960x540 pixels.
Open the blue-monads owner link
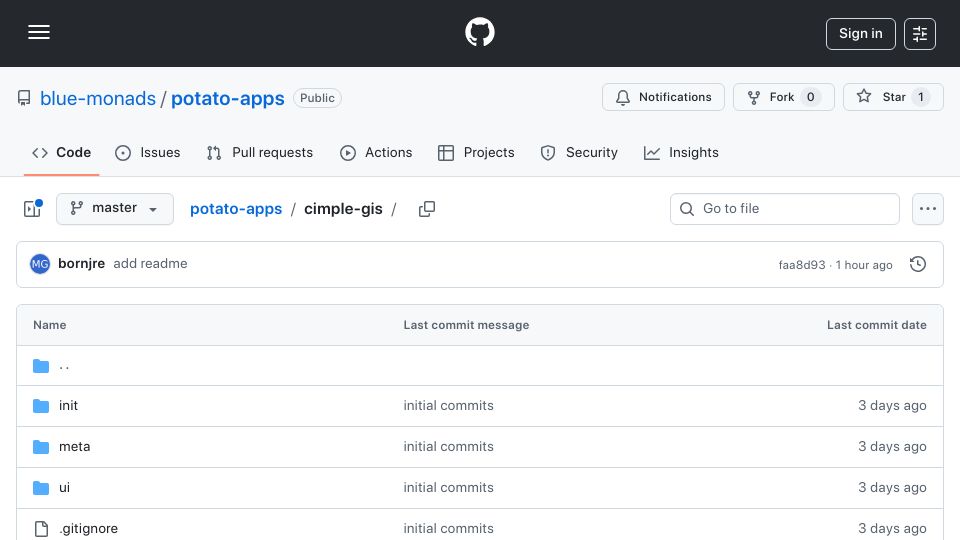[x=98, y=99]
